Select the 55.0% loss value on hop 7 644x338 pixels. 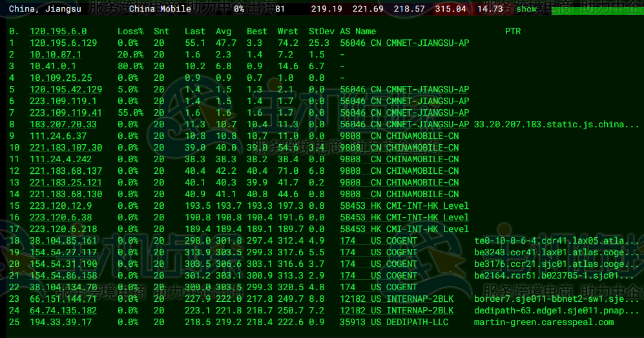130,112
